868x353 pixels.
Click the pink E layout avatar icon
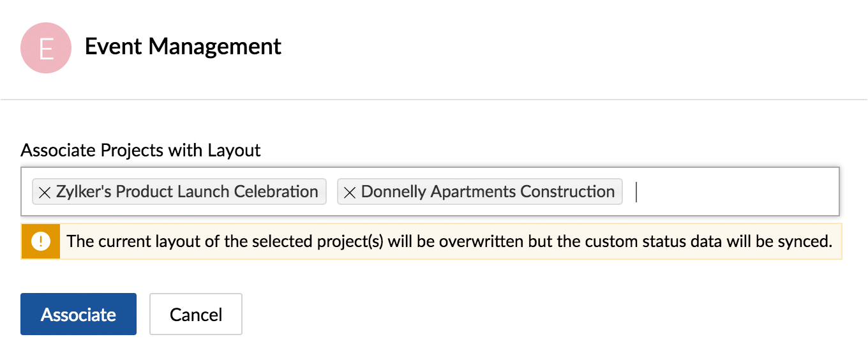[45, 48]
